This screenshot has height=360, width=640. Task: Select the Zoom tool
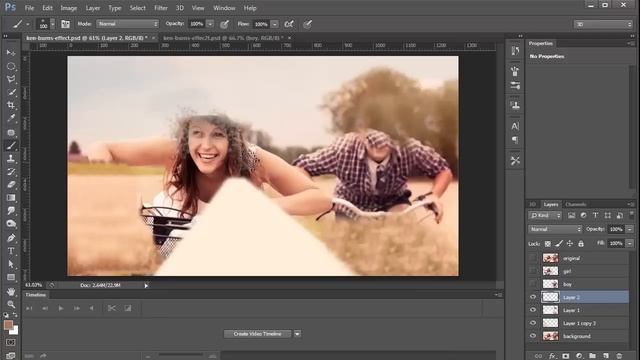[x=11, y=304]
